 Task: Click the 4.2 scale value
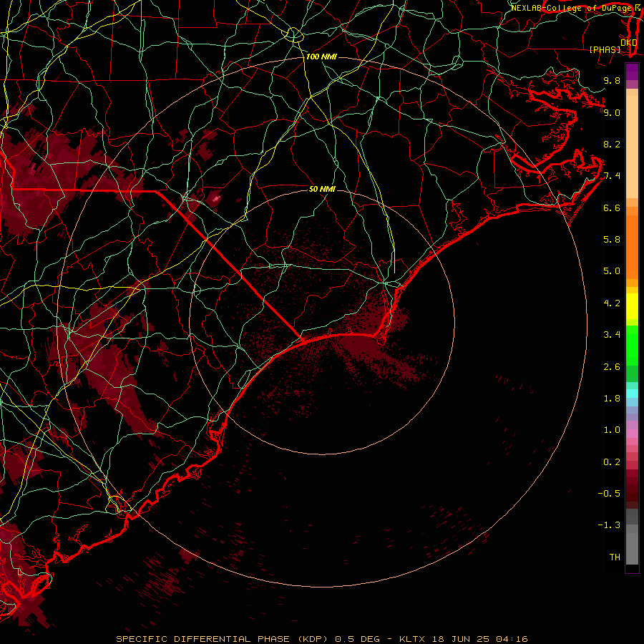pyautogui.click(x=612, y=303)
